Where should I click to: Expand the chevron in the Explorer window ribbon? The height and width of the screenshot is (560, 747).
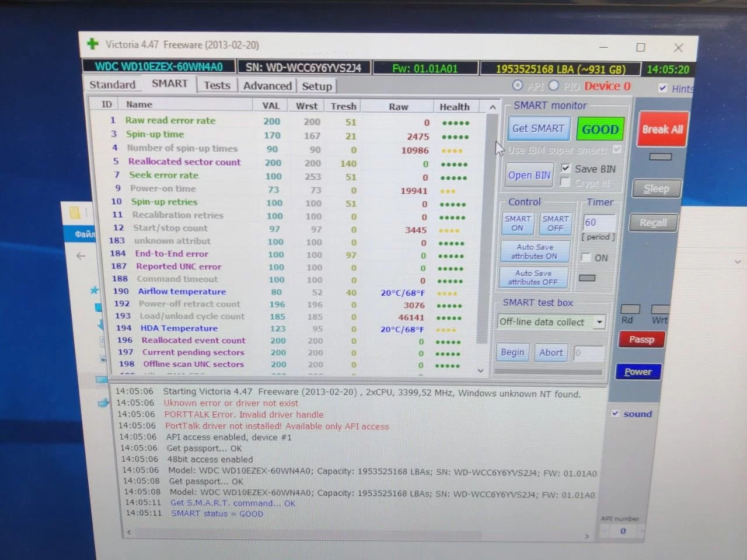(x=738, y=262)
